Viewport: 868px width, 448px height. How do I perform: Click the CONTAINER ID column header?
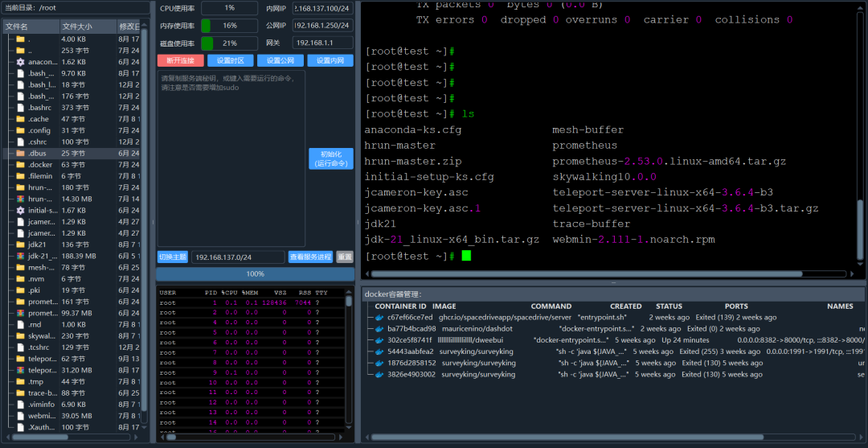pyautogui.click(x=400, y=306)
